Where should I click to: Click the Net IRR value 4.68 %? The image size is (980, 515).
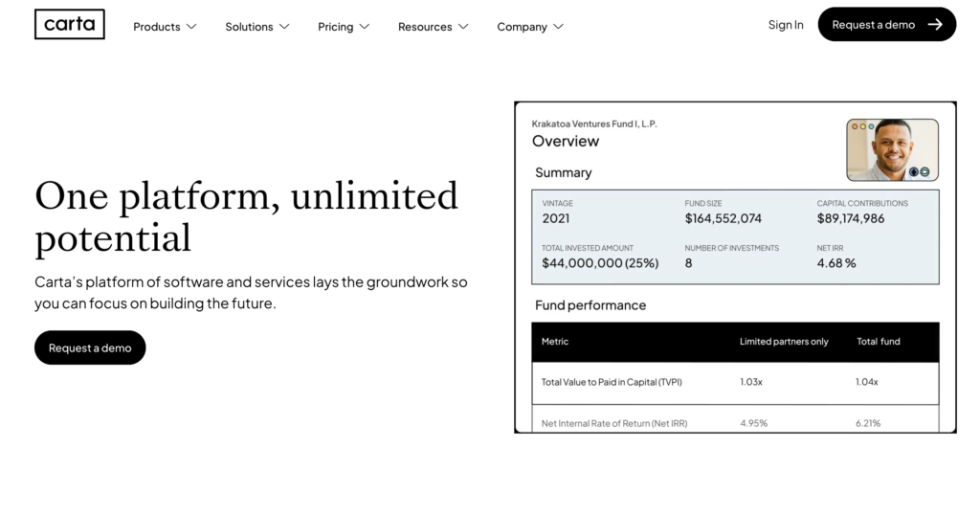coord(836,263)
